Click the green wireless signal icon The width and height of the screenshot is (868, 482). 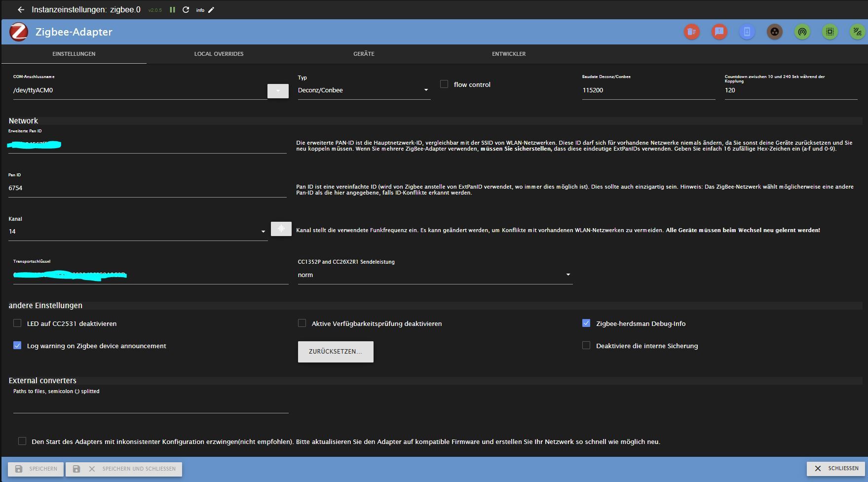[x=858, y=32]
